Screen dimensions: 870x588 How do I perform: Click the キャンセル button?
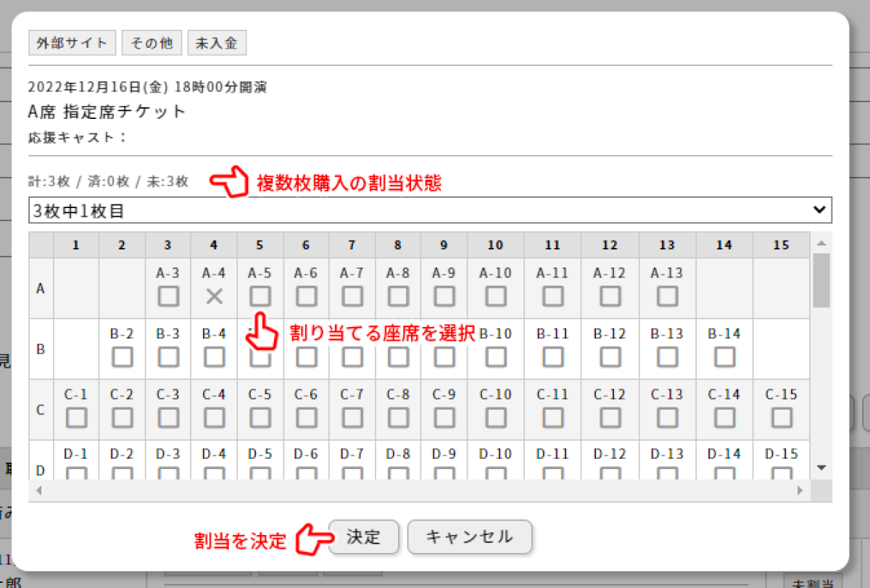(470, 537)
